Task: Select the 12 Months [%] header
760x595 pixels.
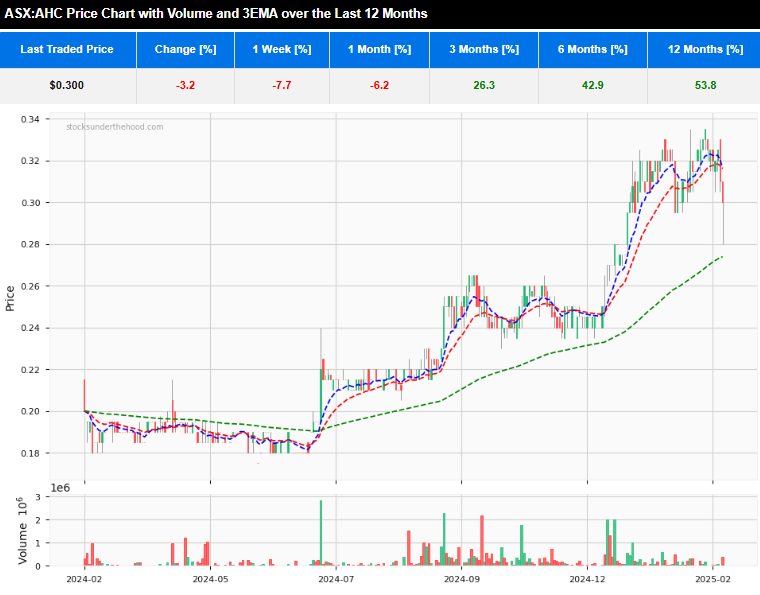Action: click(x=705, y=49)
